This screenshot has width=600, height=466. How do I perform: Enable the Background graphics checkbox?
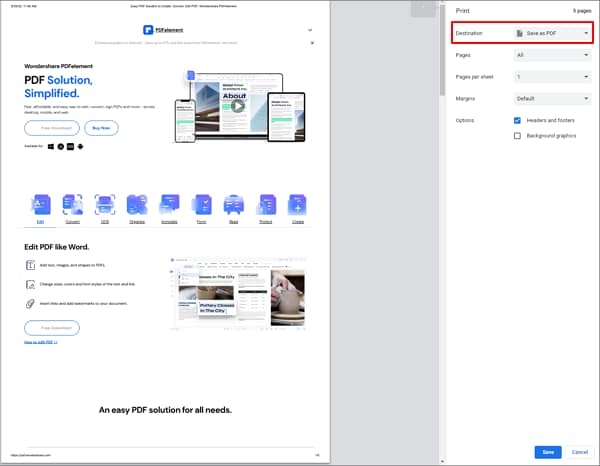tap(517, 136)
